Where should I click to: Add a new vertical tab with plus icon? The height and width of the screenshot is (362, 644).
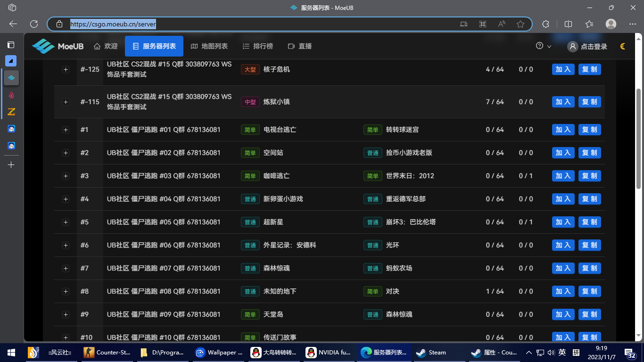point(11,165)
